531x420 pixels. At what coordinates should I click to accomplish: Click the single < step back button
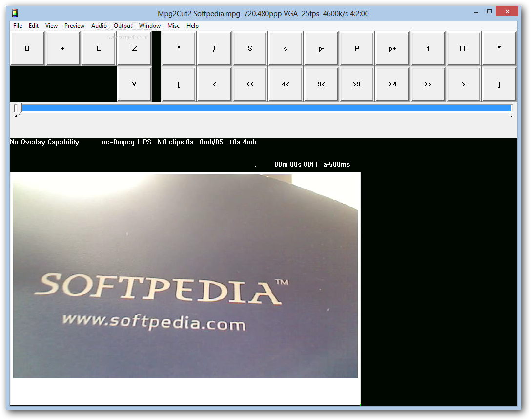pyautogui.click(x=214, y=84)
